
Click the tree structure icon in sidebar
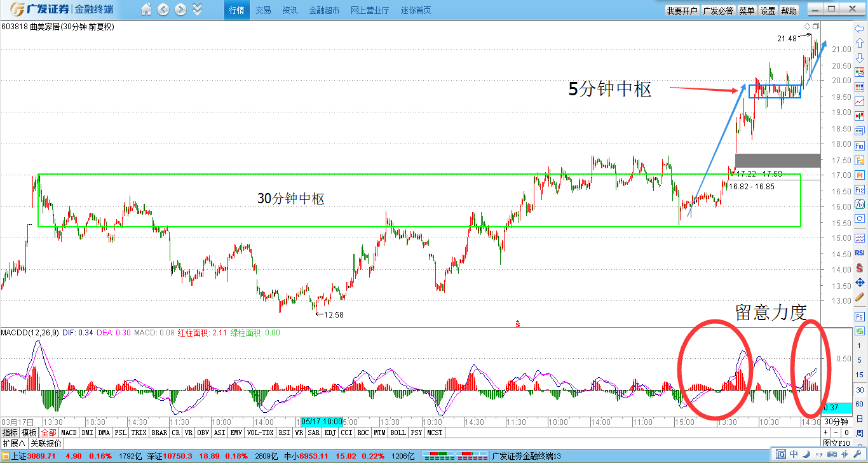pos(860,160)
